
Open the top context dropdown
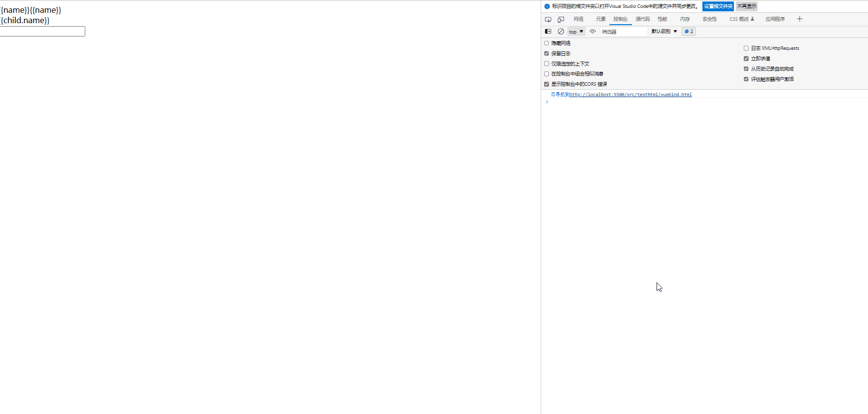[x=576, y=32]
